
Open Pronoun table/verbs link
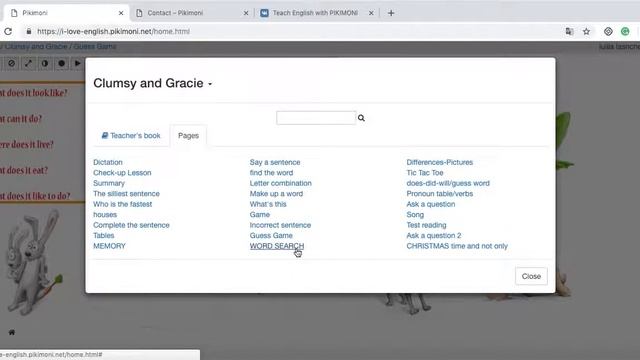[x=440, y=194]
